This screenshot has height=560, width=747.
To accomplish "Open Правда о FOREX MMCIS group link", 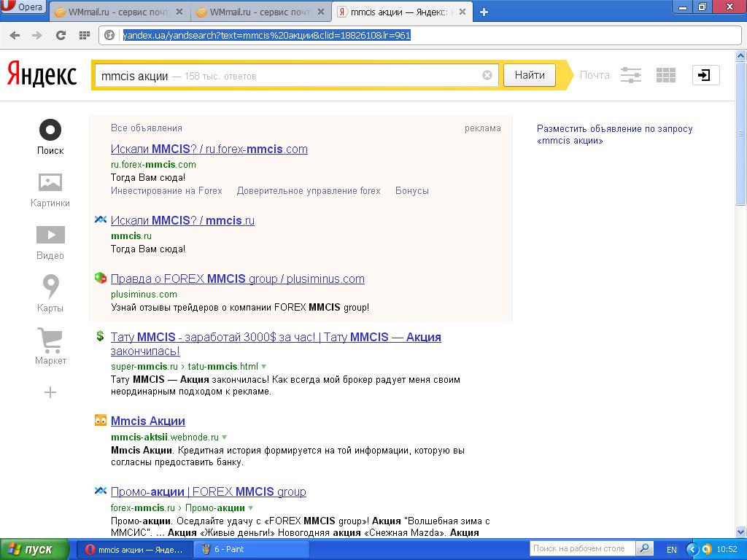I will pos(237,279).
